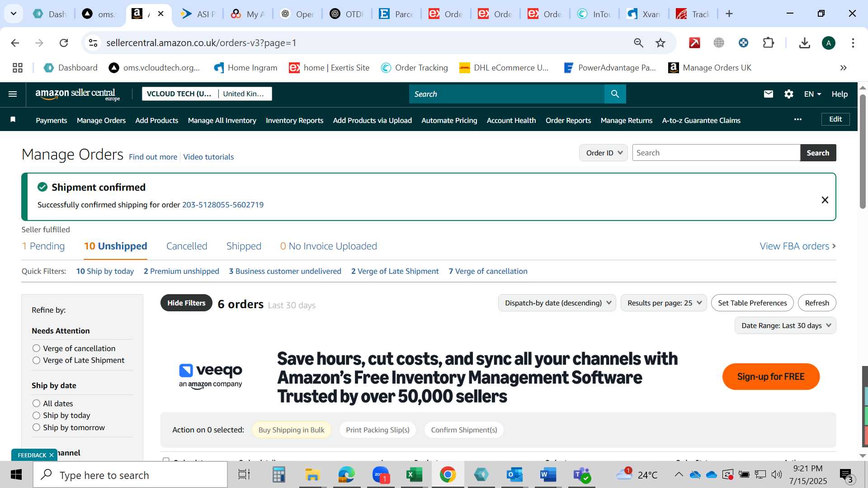The height and width of the screenshot is (488, 868).
Task: Open the Date Range Last 30 days dropdown
Action: (786, 325)
